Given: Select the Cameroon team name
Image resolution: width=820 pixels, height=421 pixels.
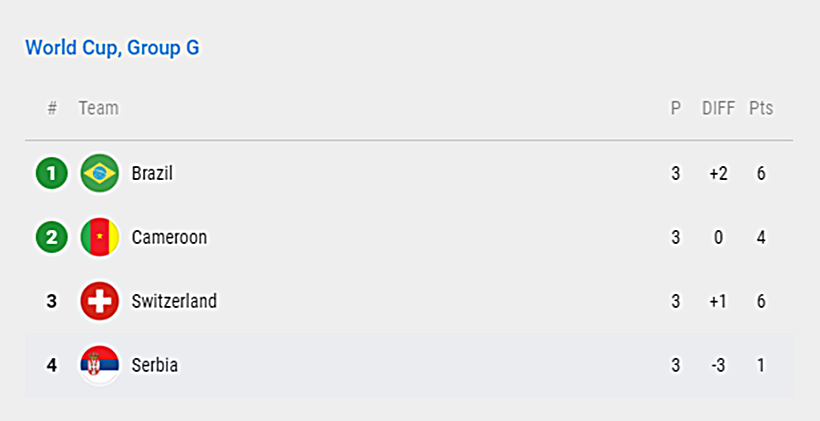Looking at the screenshot, I should click(x=169, y=237).
